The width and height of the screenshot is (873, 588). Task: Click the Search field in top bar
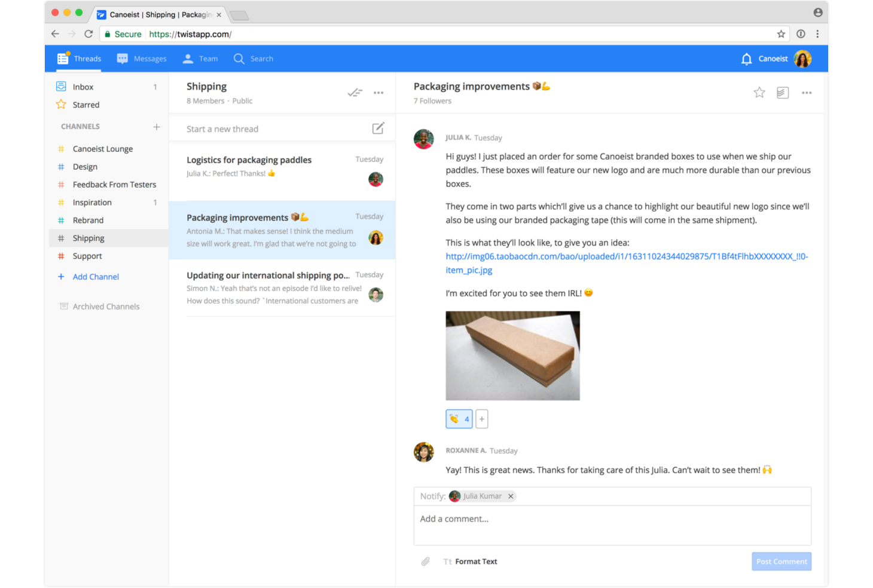[x=254, y=59]
